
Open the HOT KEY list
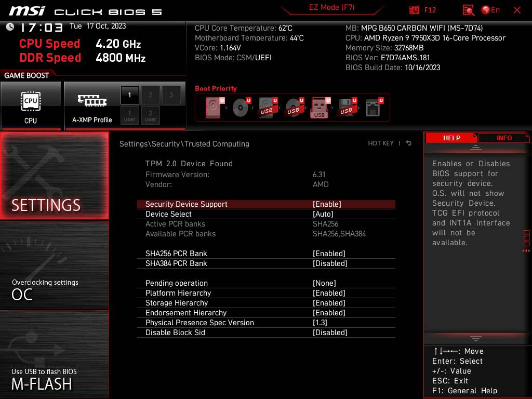381,143
